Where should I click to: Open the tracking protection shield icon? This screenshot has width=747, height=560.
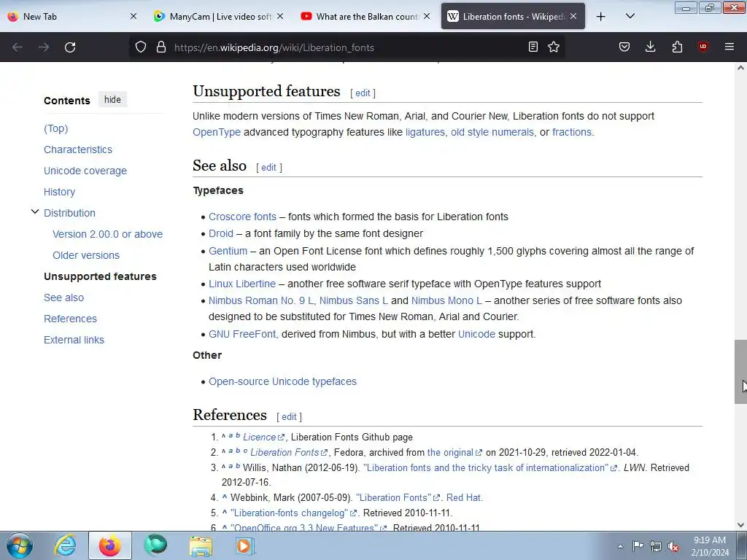pos(141,47)
